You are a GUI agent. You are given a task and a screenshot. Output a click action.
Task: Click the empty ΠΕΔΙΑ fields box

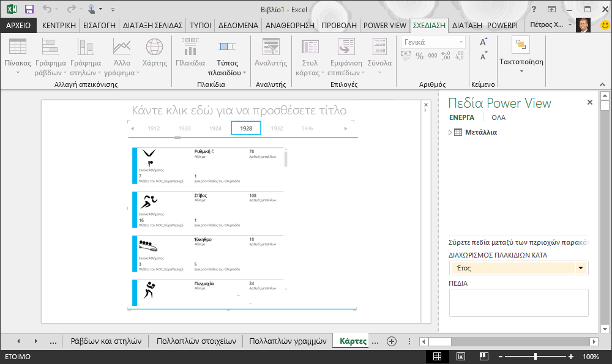point(519,303)
